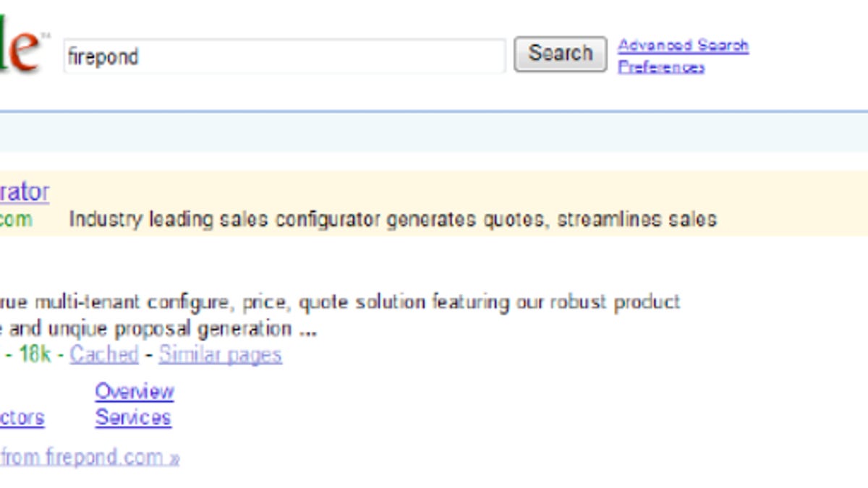Show more results from firepond.com
868x488 pixels.
point(89,457)
